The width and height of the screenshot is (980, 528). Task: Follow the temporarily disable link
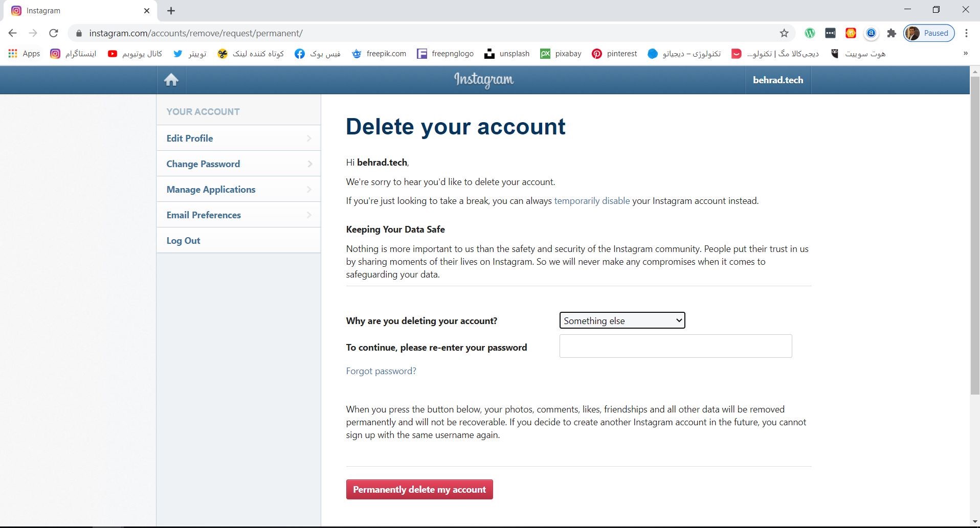click(x=592, y=201)
